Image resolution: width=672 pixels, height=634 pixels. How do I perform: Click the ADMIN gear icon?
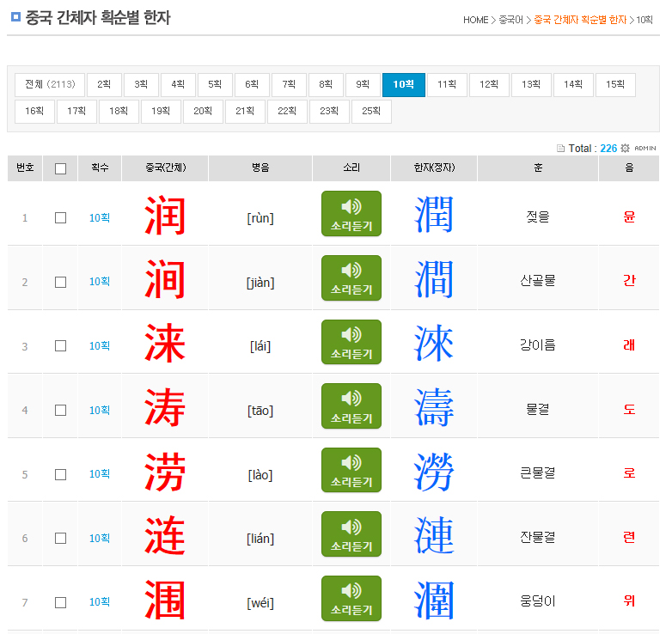pyautogui.click(x=625, y=149)
